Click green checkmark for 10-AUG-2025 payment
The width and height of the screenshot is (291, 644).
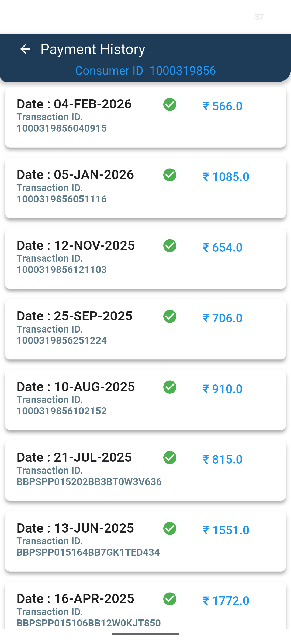pyautogui.click(x=170, y=387)
